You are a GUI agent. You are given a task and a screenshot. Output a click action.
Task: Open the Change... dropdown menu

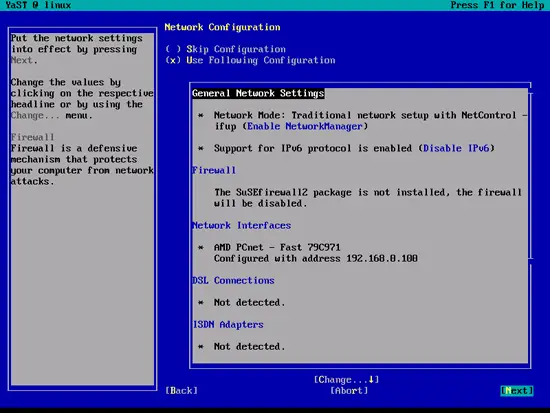click(346, 380)
